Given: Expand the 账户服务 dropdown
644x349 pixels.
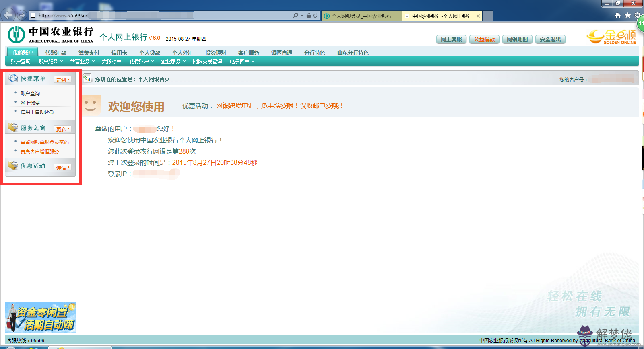Looking at the screenshot, I should point(50,61).
